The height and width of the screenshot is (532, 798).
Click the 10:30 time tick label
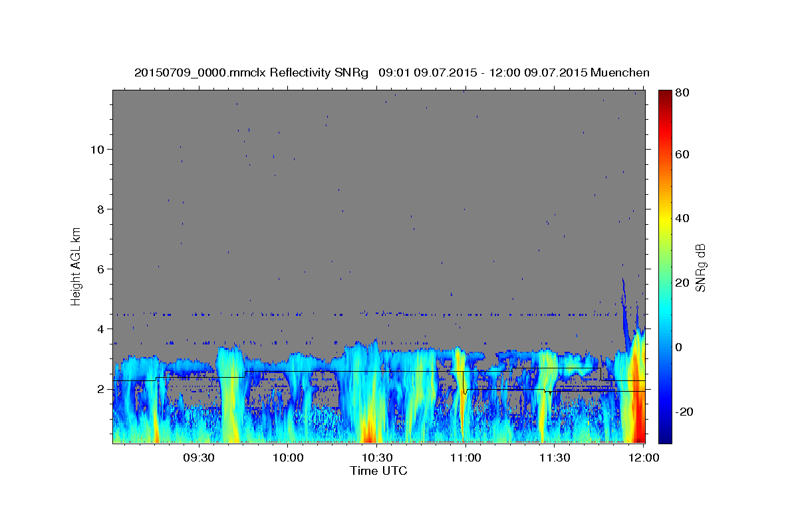(376, 458)
